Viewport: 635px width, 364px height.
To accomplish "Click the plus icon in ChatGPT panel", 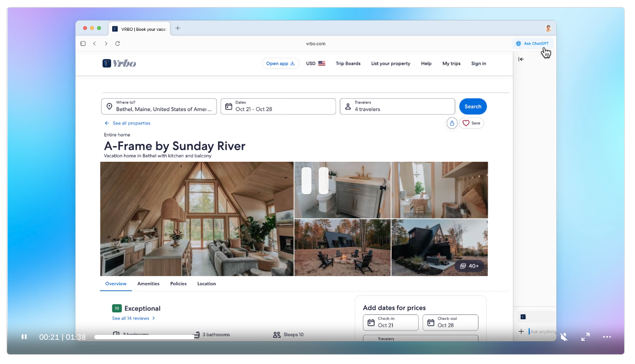I will [521, 332].
